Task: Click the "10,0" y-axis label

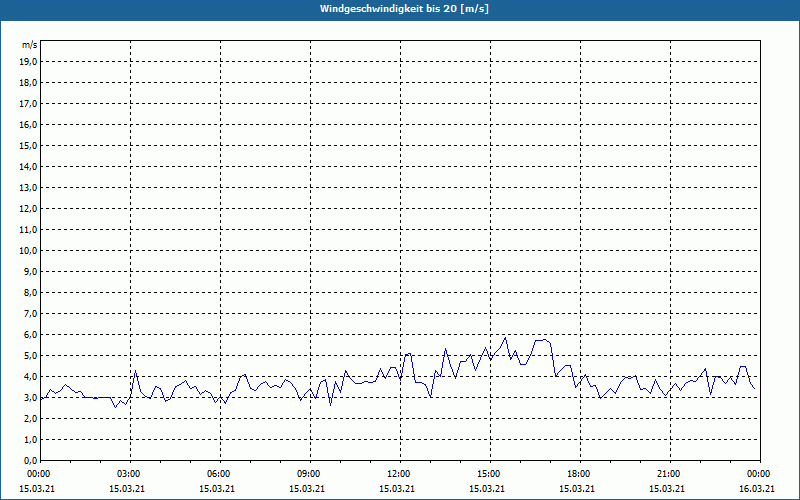Action: point(29,251)
